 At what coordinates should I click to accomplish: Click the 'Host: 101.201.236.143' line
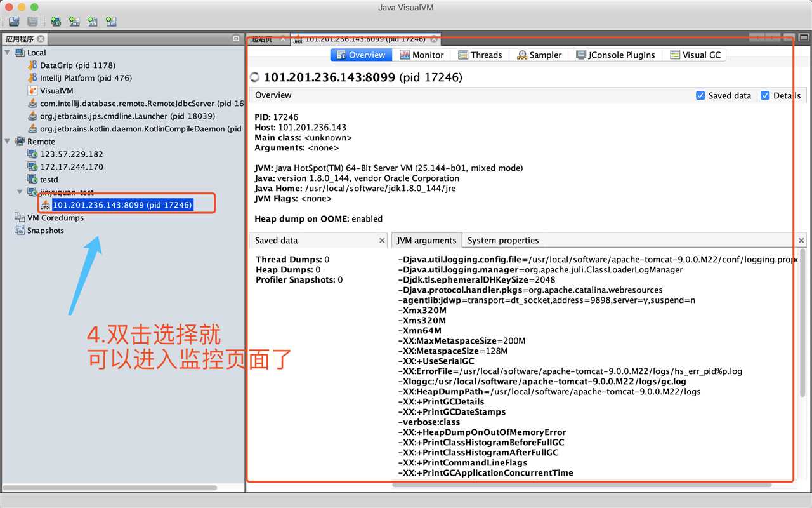(301, 128)
